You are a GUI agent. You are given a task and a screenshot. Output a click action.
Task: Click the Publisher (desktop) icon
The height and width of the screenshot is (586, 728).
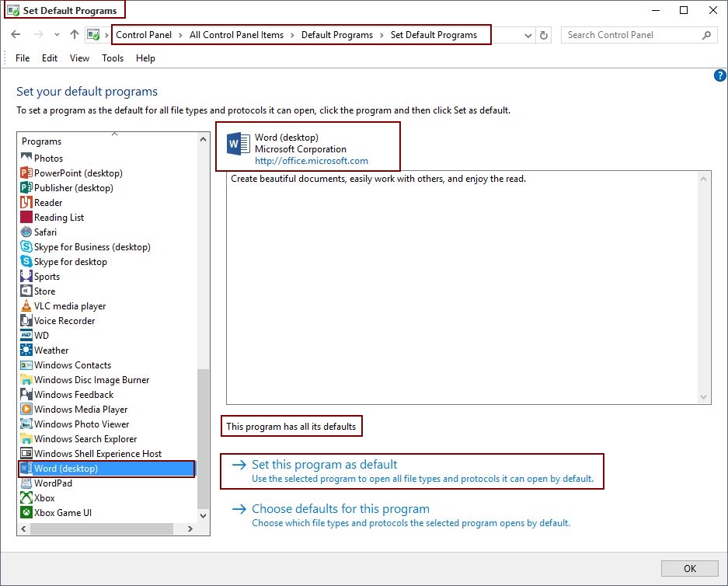(x=26, y=187)
